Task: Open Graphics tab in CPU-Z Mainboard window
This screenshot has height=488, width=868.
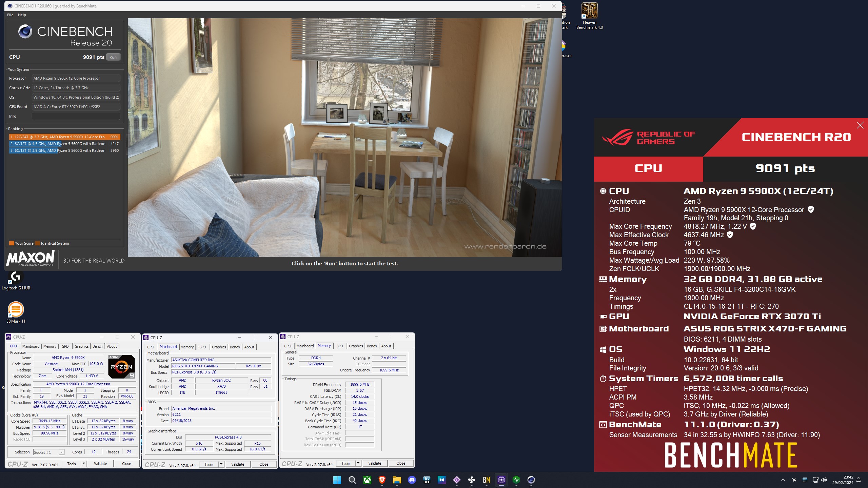Action: coord(219,347)
